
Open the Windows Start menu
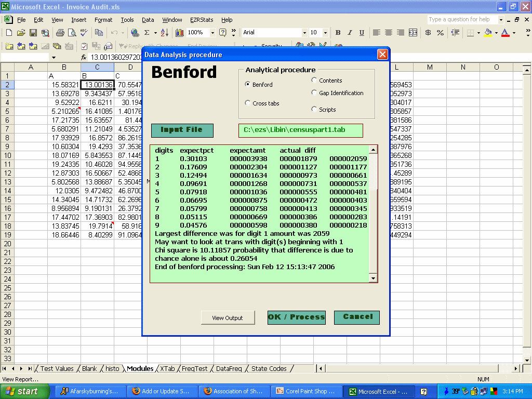25,391
